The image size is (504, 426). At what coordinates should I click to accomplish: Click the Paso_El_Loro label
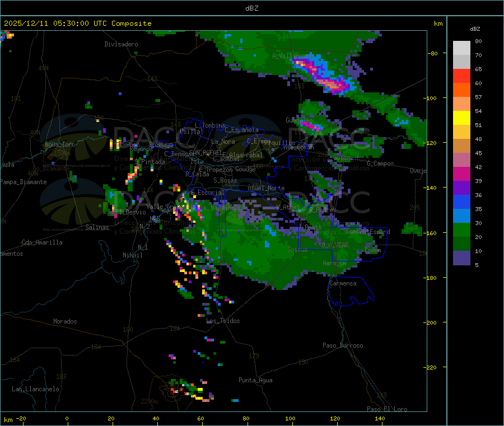pos(387,409)
